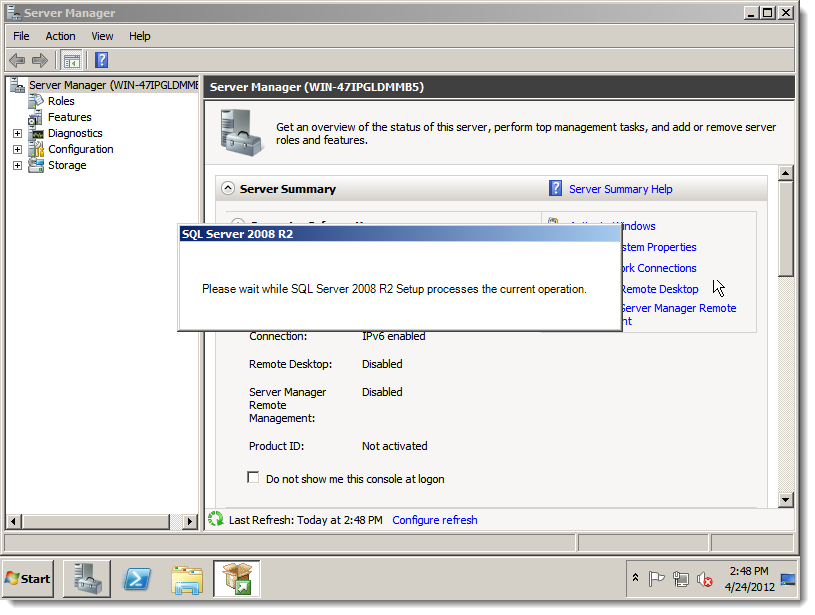
Task: Click the SQL Server setup taskbar icon
Action: (x=236, y=579)
